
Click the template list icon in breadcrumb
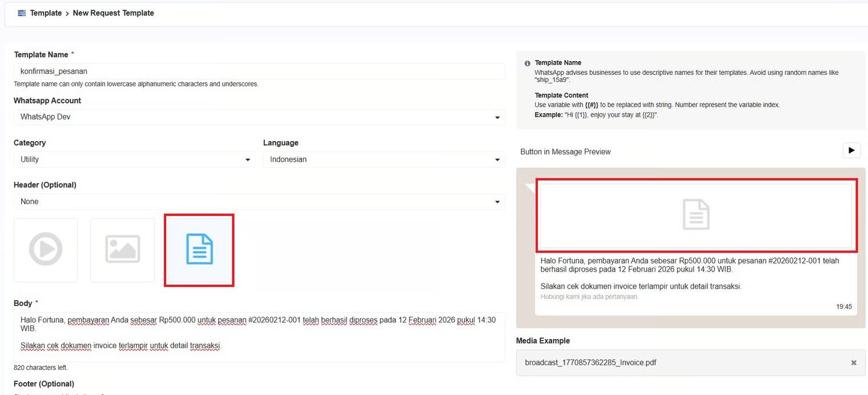pos(22,13)
